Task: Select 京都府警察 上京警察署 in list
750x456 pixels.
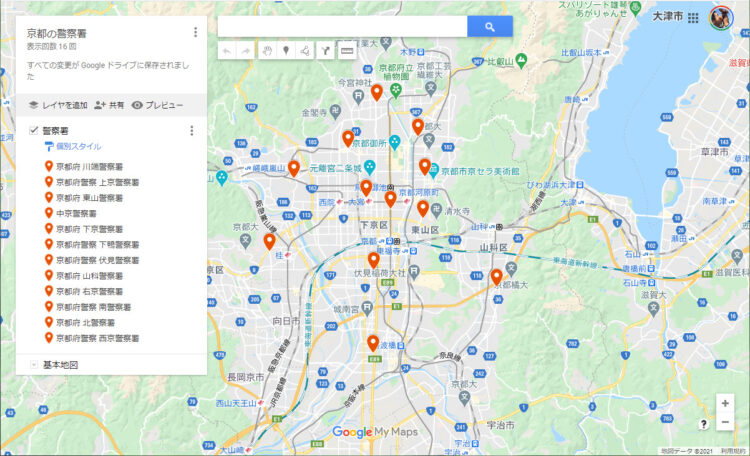Action: click(x=98, y=182)
